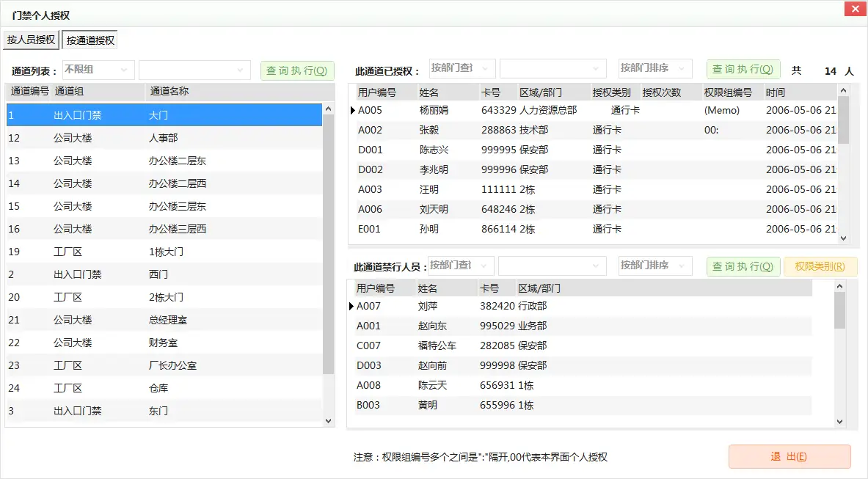Click 查询执行(Q) beside the channel list
The image size is (868, 479).
click(x=296, y=70)
